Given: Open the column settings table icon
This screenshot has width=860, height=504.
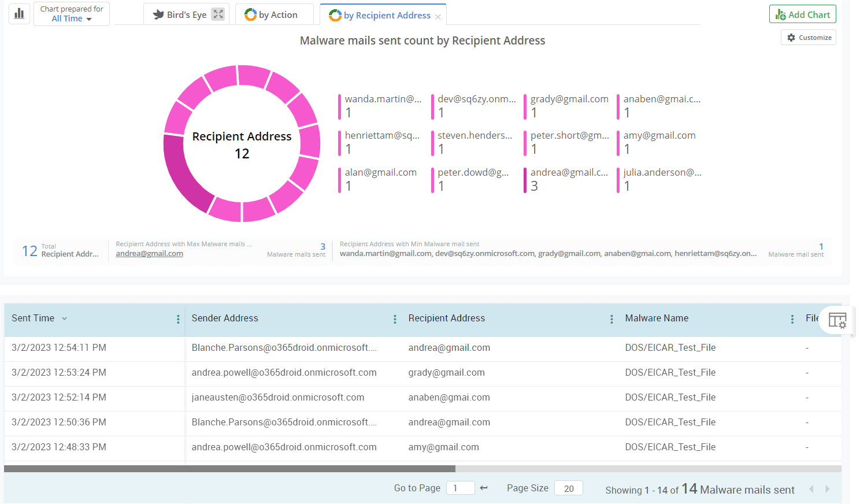Looking at the screenshot, I should pos(837,320).
